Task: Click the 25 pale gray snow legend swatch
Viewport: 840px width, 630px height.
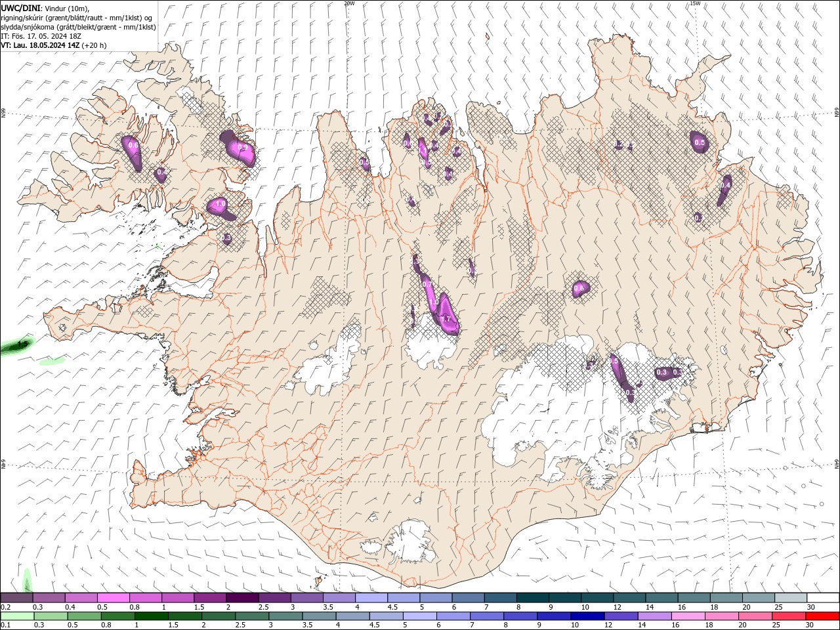Action: click(x=791, y=598)
